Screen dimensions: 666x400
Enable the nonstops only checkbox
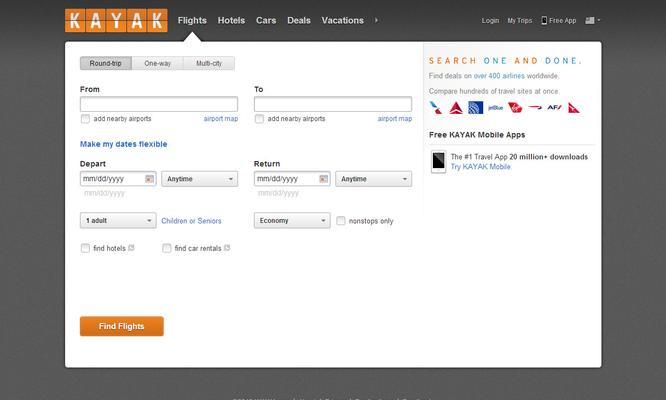coord(341,221)
